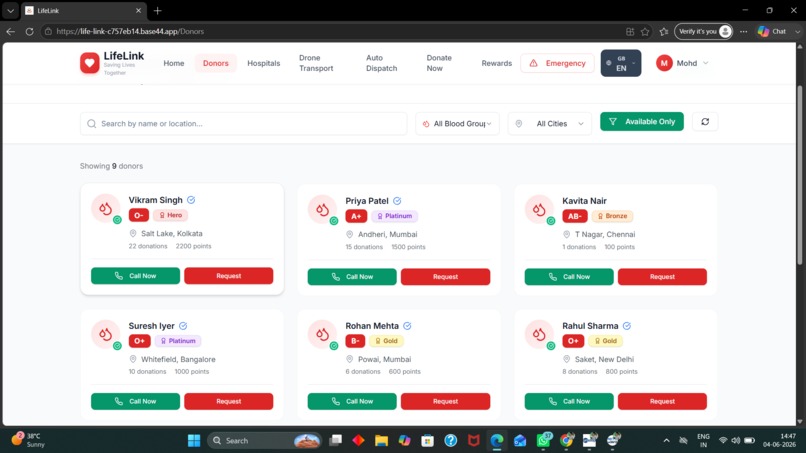Click Suresh Iyer's blood drop avatar
This screenshot has width=806, height=453.
point(105,334)
